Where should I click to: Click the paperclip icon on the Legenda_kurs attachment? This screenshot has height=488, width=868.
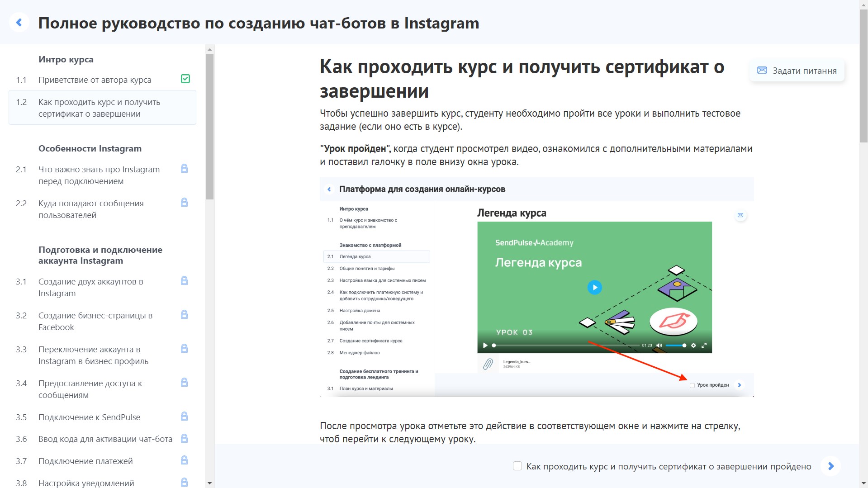point(489,365)
